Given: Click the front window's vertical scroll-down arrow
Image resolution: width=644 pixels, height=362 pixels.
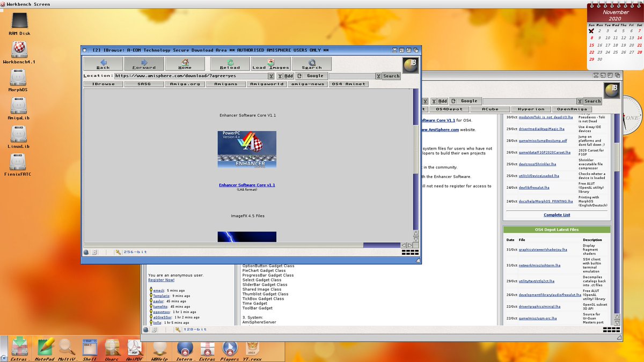Looking at the screenshot, I should (x=415, y=239).
